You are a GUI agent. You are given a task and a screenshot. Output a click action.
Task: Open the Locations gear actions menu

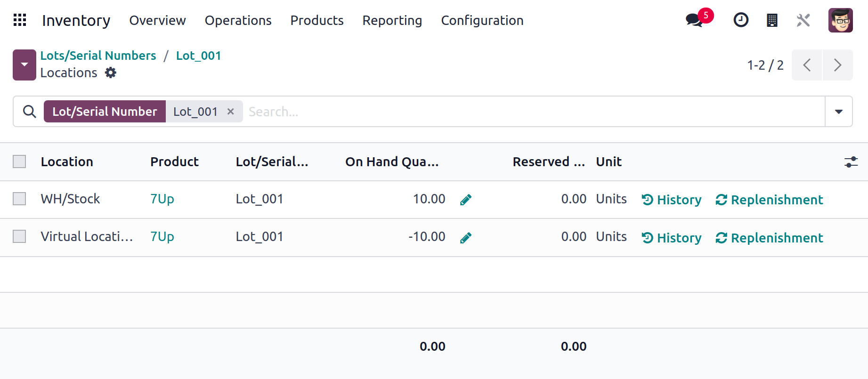pos(111,73)
